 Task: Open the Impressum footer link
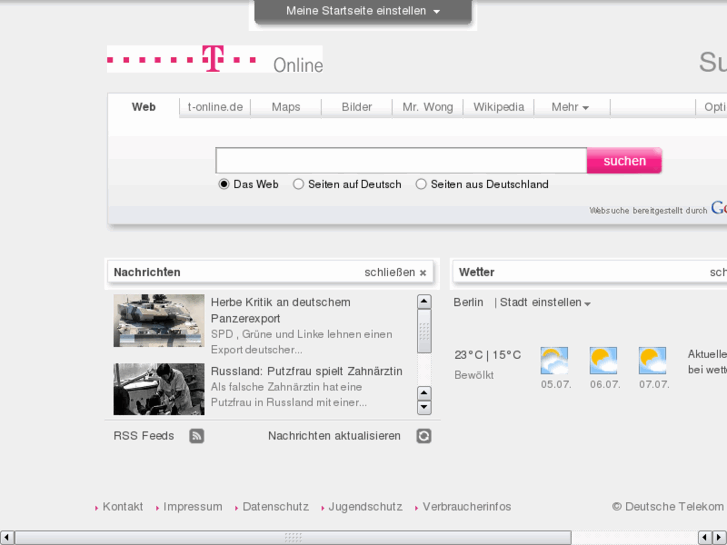click(x=193, y=507)
